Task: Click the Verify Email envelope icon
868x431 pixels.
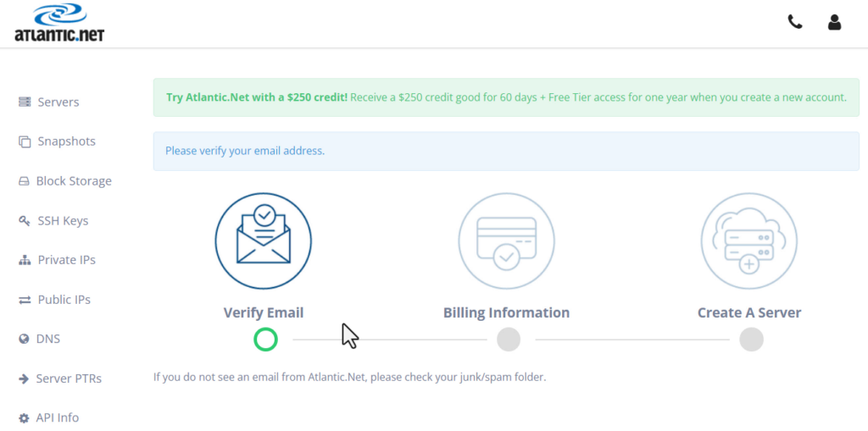Action: tap(263, 240)
